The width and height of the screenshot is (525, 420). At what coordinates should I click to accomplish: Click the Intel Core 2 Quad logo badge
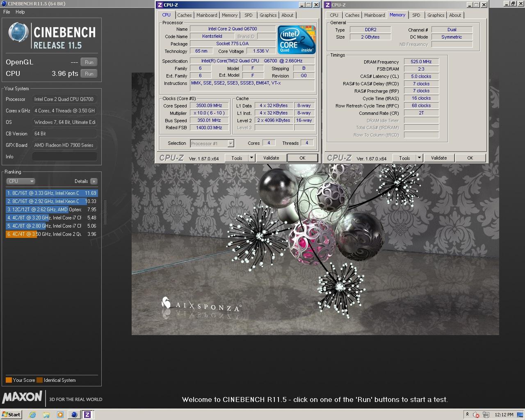coord(297,40)
